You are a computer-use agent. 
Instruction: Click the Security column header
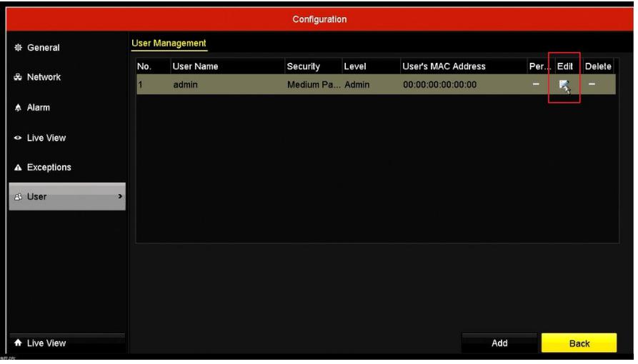[304, 66]
